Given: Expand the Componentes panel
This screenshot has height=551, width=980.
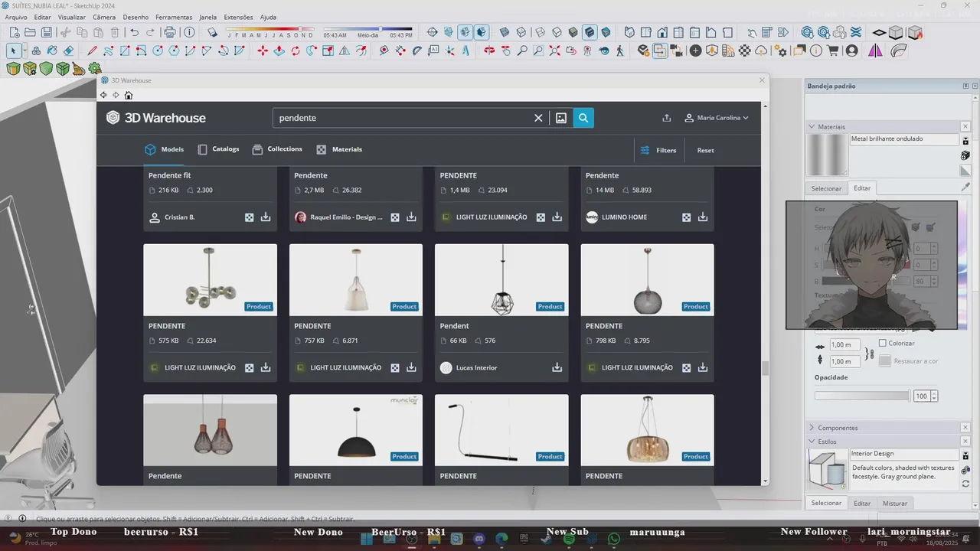Looking at the screenshot, I should (x=812, y=428).
